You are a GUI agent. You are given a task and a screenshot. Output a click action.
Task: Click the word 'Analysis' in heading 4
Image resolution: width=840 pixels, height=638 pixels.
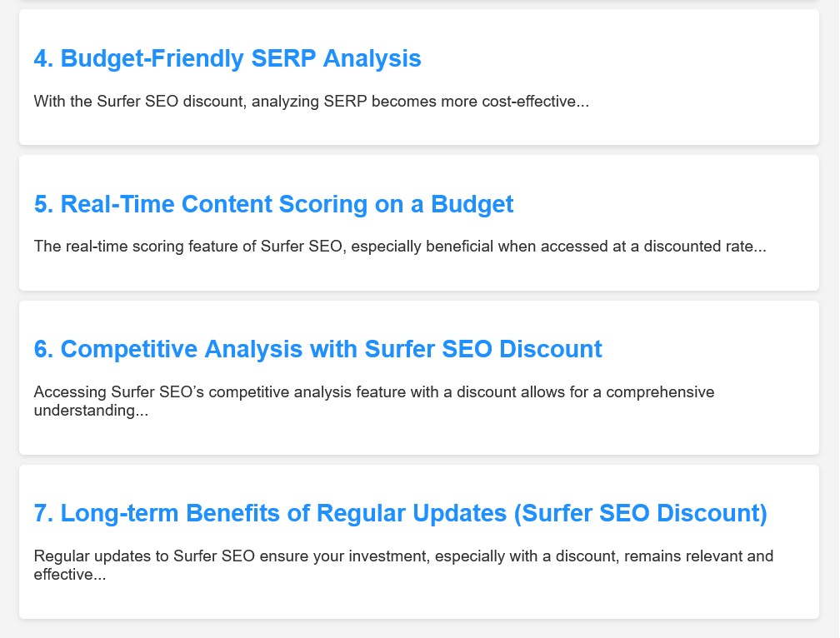coord(372,58)
